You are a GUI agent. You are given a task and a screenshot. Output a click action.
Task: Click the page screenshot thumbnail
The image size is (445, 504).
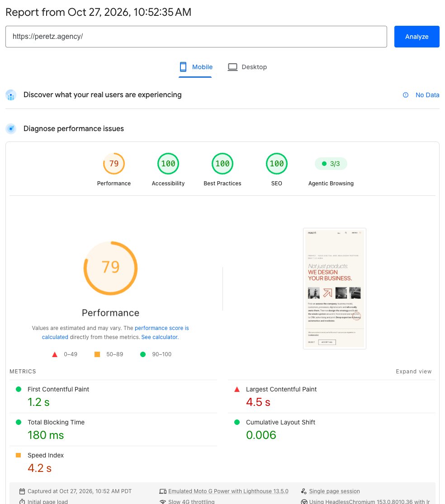tap(334, 289)
